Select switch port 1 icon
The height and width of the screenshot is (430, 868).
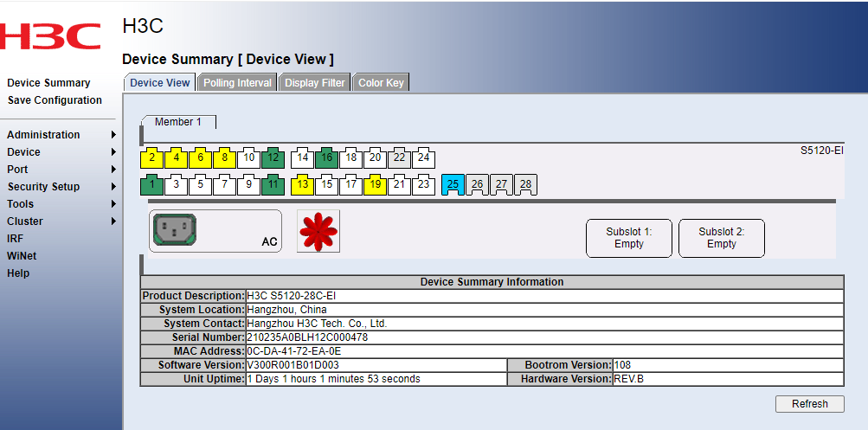(151, 185)
